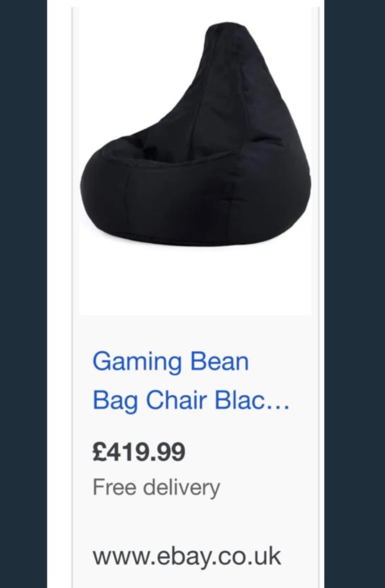Select the £419.99 price text

click(139, 452)
